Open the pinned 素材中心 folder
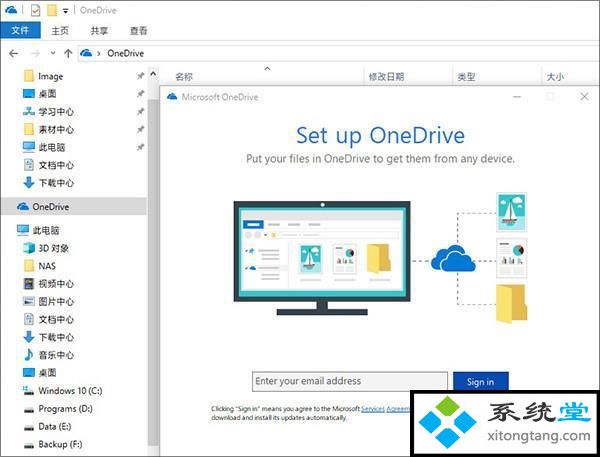Viewport: 600px width, 457px height. [56, 129]
